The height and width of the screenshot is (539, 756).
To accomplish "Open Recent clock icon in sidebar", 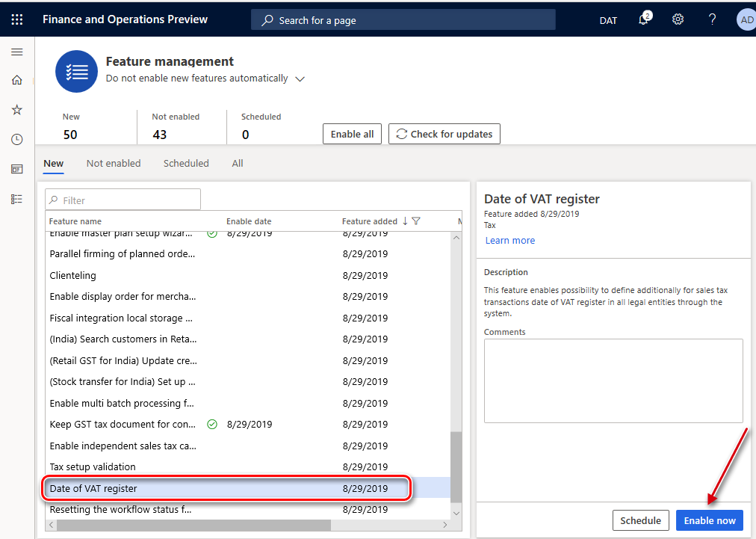I will click(x=17, y=140).
